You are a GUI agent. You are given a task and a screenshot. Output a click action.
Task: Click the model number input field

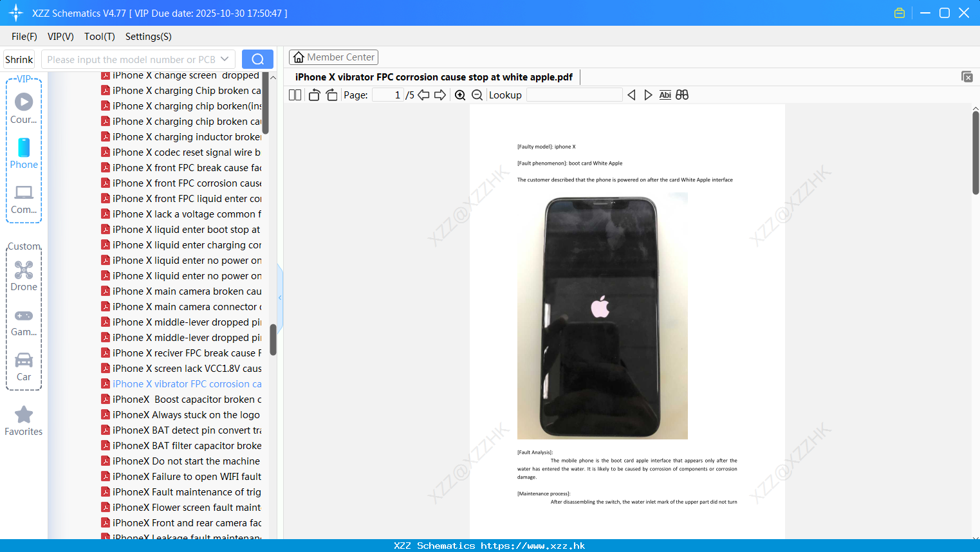pyautogui.click(x=131, y=59)
